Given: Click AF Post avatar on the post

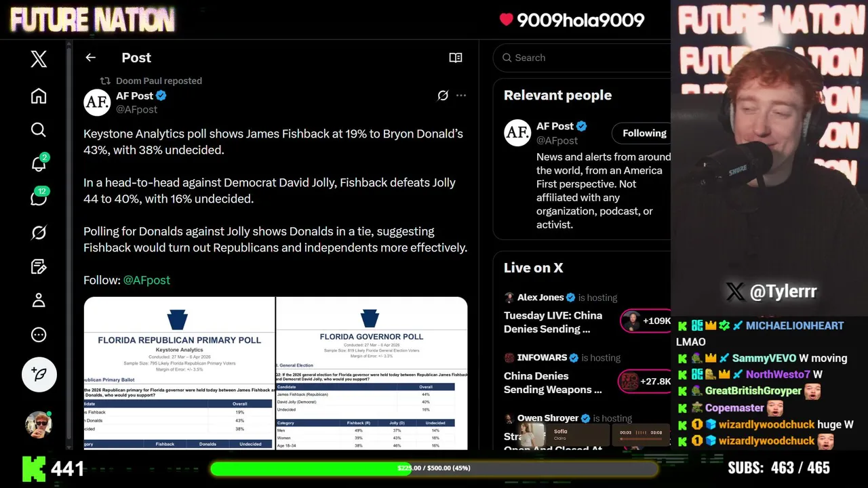Looking at the screenshot, I should (97, 102).
